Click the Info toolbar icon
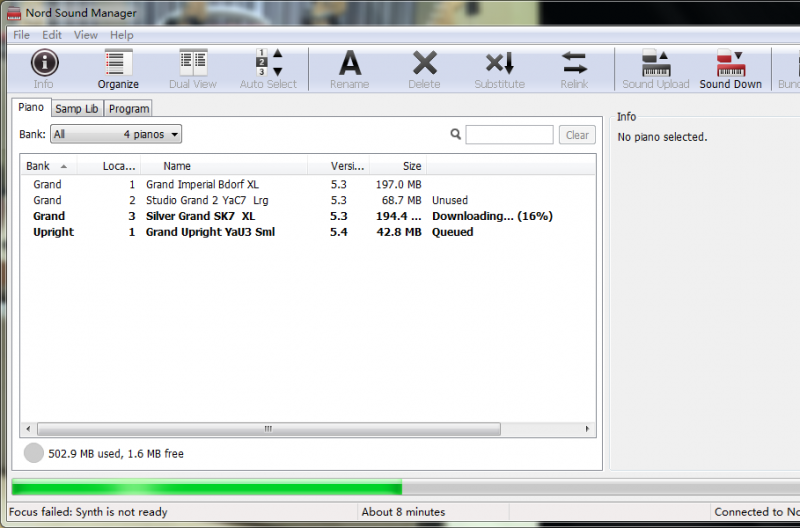The image size is (800, 528). pyautogui.click(x=44, y=64)
